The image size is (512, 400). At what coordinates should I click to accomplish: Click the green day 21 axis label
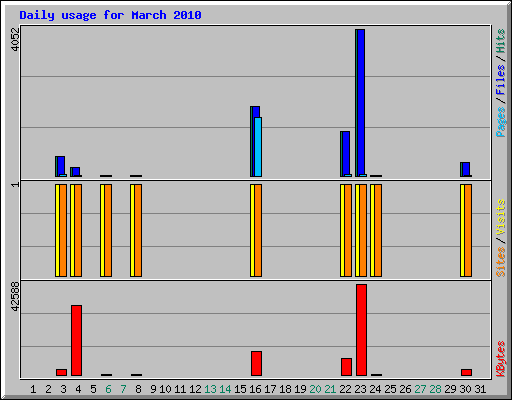click(330, 389)
